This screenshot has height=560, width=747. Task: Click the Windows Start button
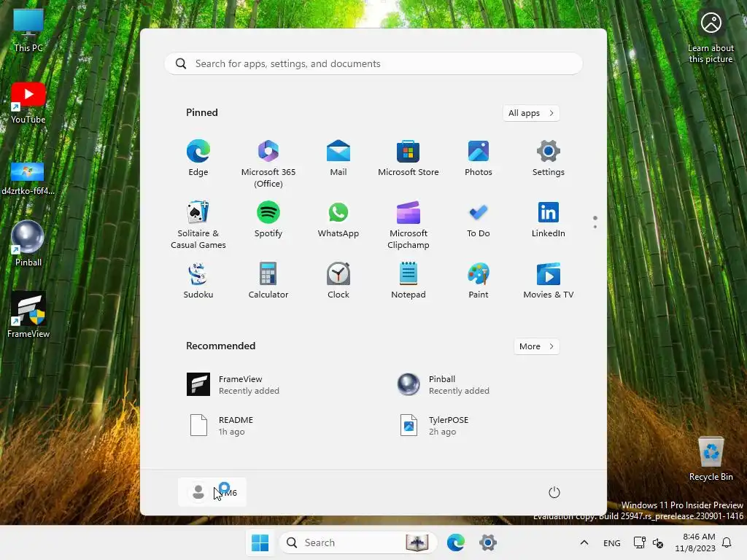[260, 542]
